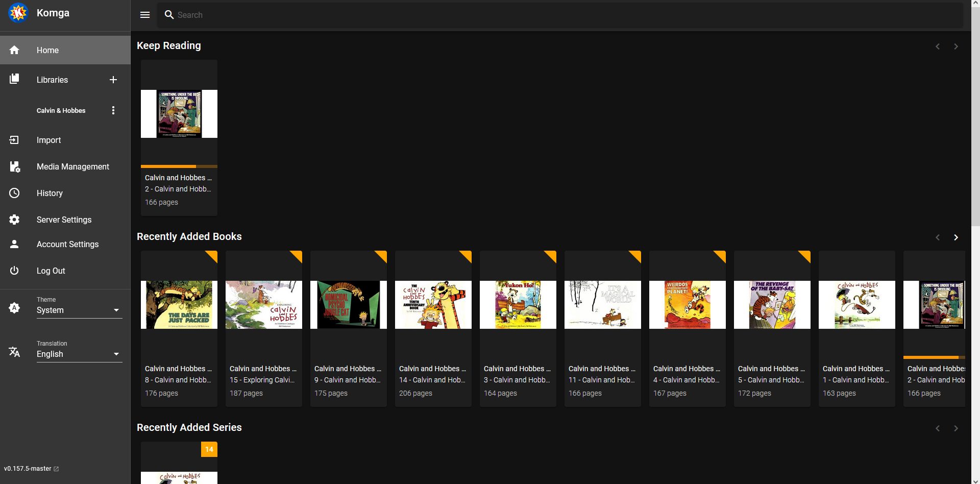980x484 pixels.
Task: Open Weirdos From Another Planet cover
Action: (x=688, y=305)
